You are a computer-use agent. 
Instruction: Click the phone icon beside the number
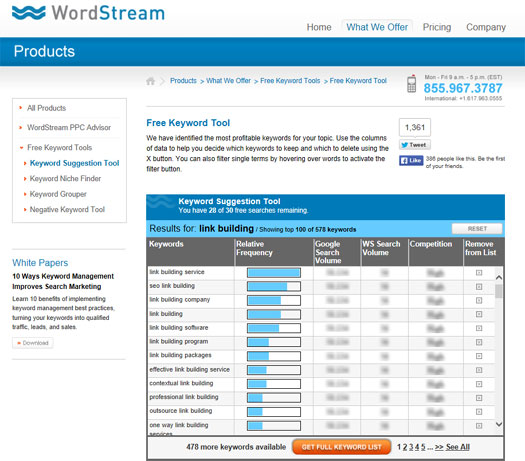[x=411, y=84]
